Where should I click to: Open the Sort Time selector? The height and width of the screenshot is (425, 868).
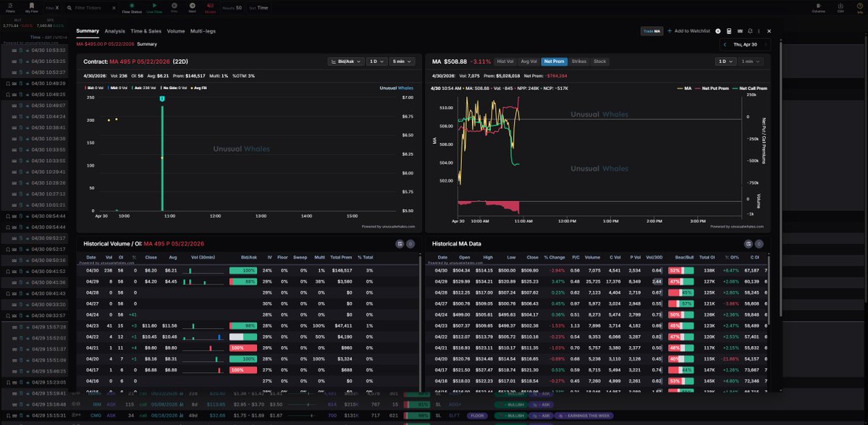[259, 8]
